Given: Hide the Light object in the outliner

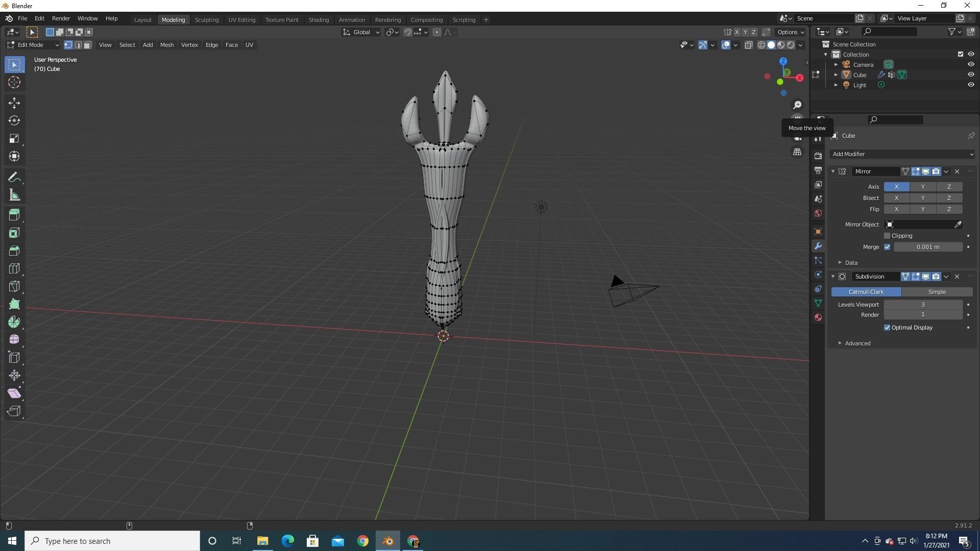Looking at the screenshot, I should 970,85.
